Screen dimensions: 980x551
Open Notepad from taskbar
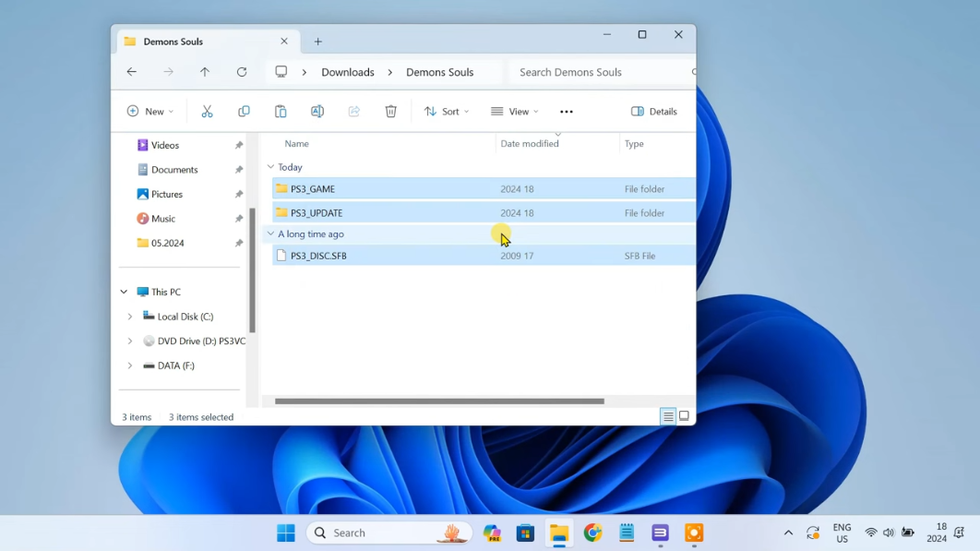(x=627, y=533)
